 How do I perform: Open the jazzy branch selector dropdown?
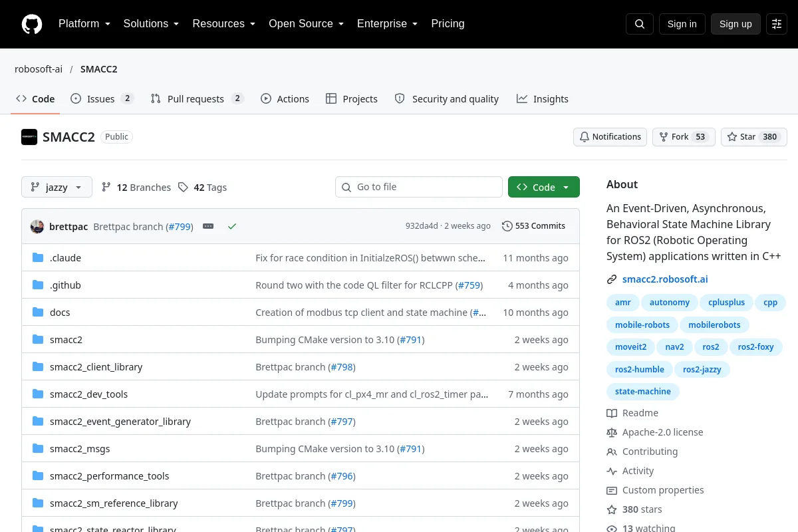click(57, 188)
